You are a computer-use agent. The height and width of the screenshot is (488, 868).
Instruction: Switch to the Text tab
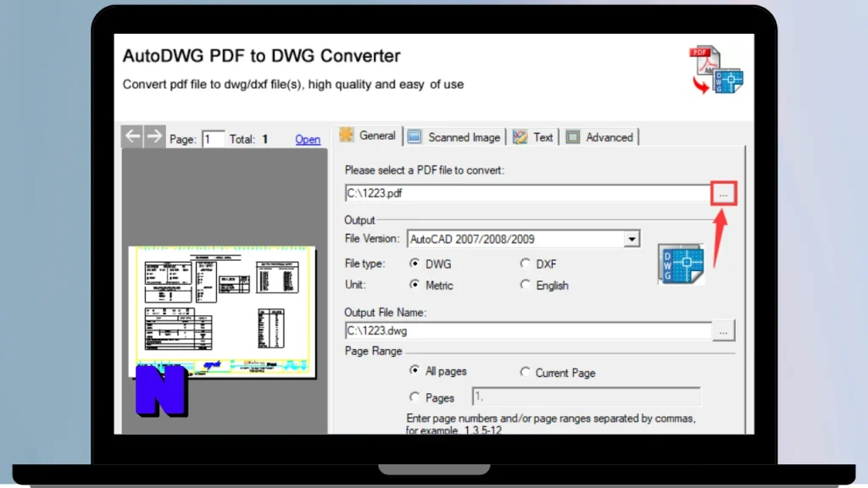533,137
